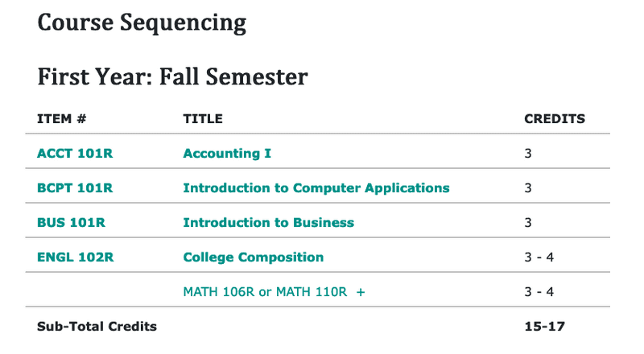The image size is (644, 354).
Task: Open the Accounting I title link
Action: click(227, 153)
